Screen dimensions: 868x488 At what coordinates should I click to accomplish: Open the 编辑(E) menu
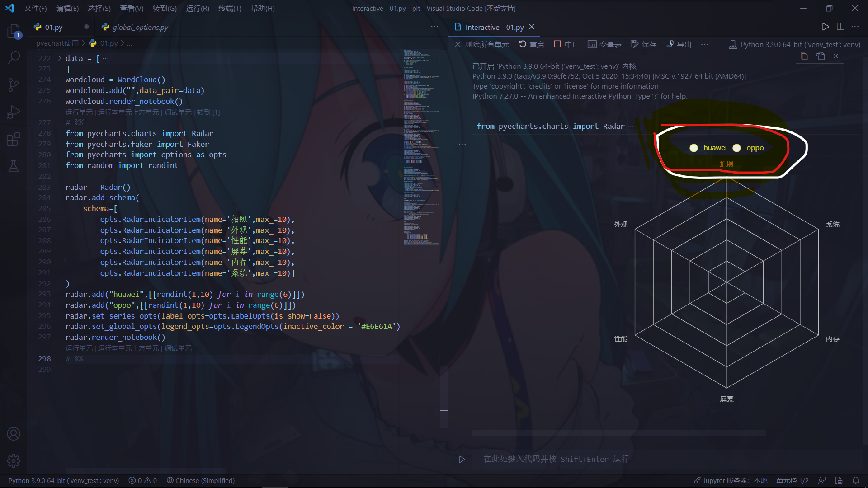tap(67, 8)
